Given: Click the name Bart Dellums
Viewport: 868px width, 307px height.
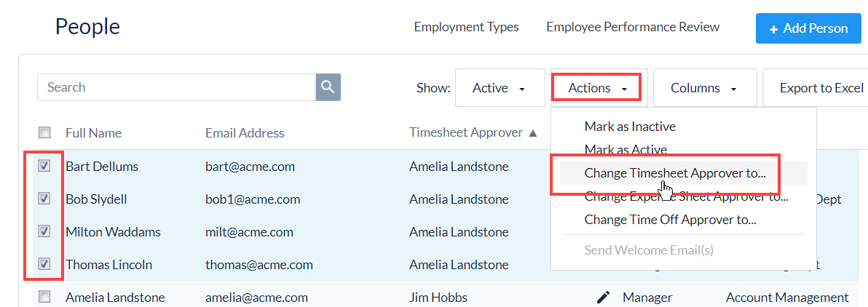Looking at the screenshot, I should pyautogui.click(x=102, y=166).
